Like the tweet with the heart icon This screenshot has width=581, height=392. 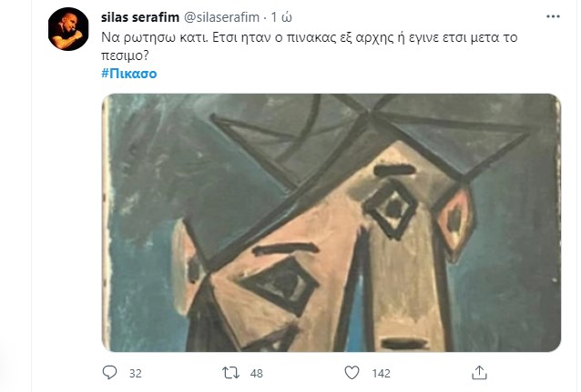click(352, 373)
